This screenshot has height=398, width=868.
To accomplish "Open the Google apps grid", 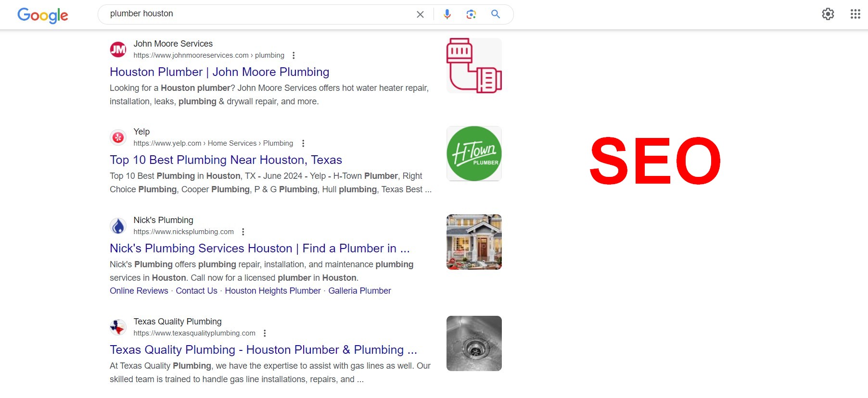I will tap(855, 14).
